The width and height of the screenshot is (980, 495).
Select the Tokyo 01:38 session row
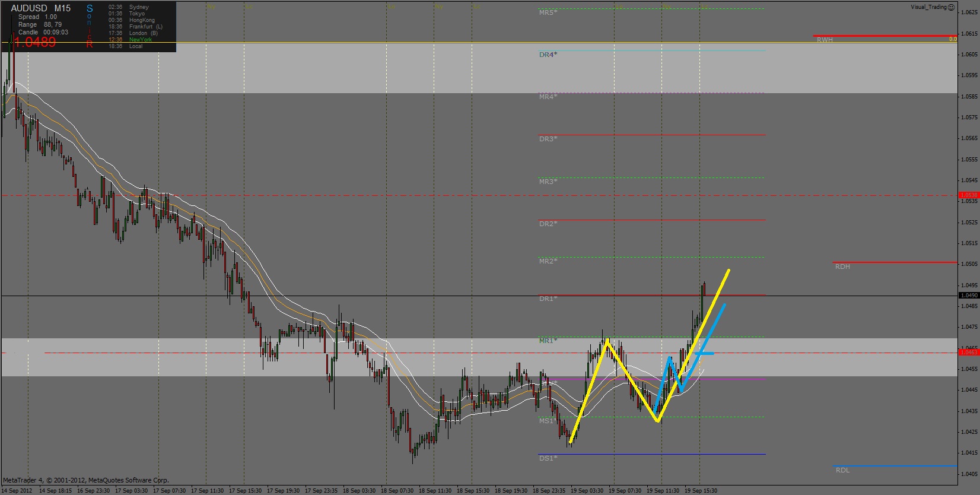click(126, 14)
